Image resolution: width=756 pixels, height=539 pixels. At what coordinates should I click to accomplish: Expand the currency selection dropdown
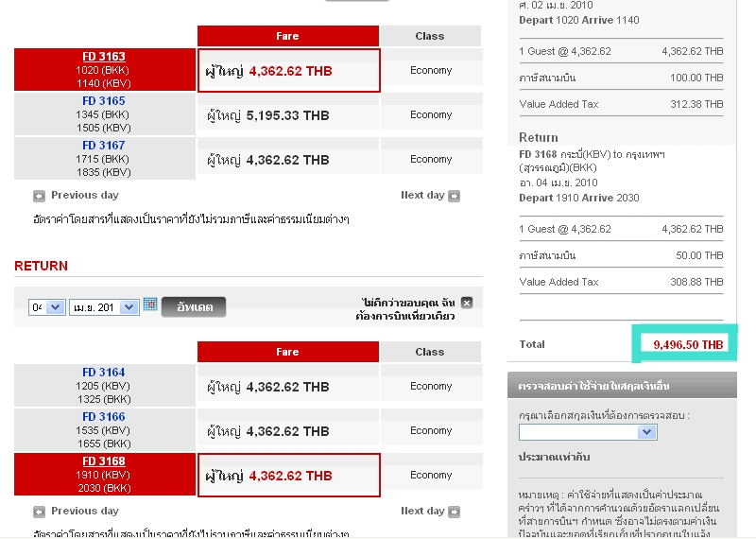click(588, 432)
